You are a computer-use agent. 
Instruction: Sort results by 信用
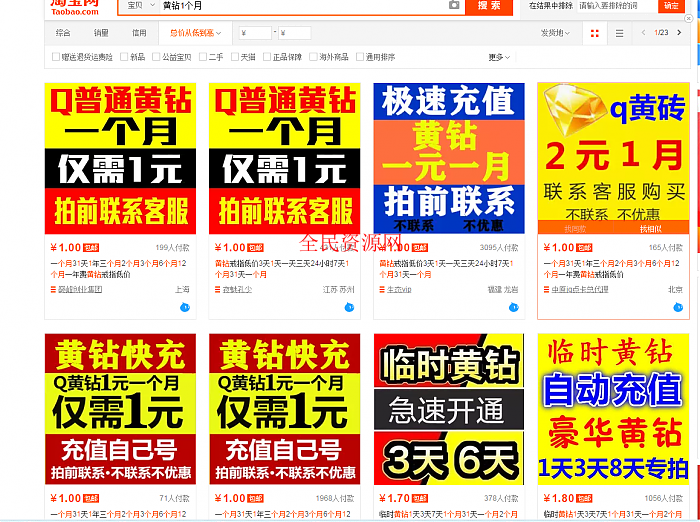(139, 33)
